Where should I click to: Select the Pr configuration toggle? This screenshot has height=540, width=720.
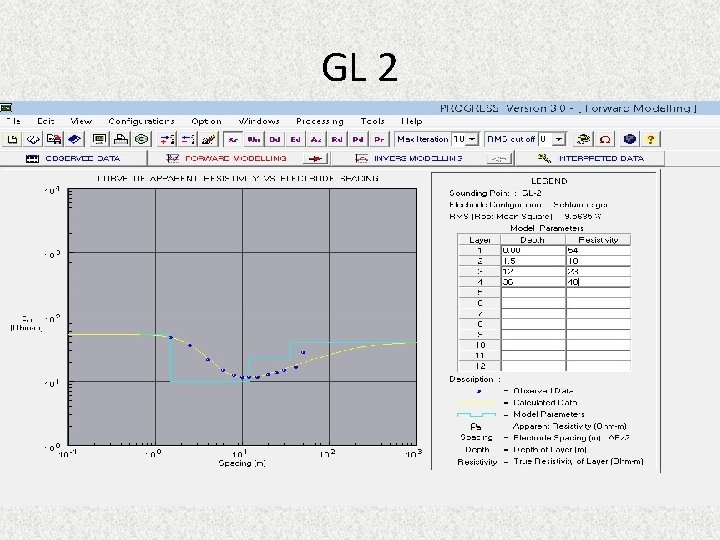coord(379,139)
